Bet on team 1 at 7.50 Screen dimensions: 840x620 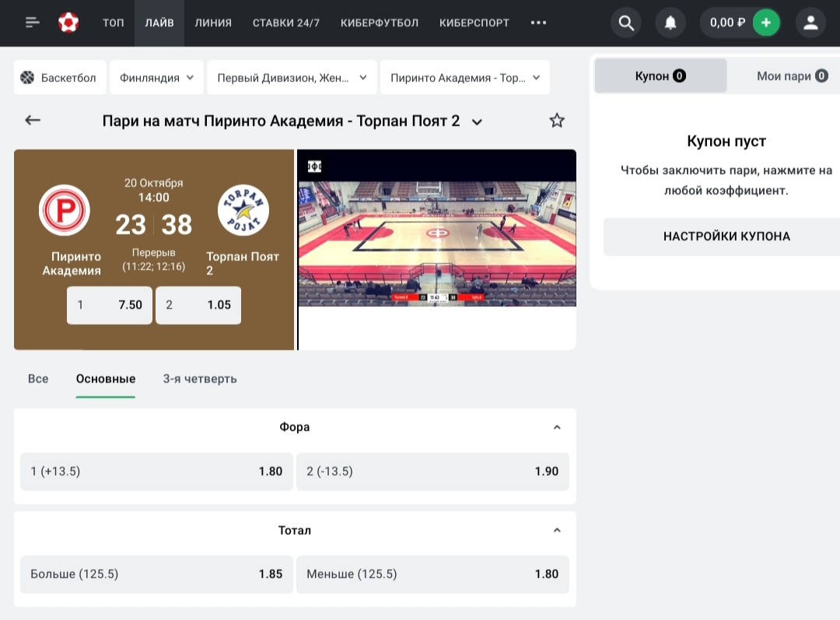point(110,305)
